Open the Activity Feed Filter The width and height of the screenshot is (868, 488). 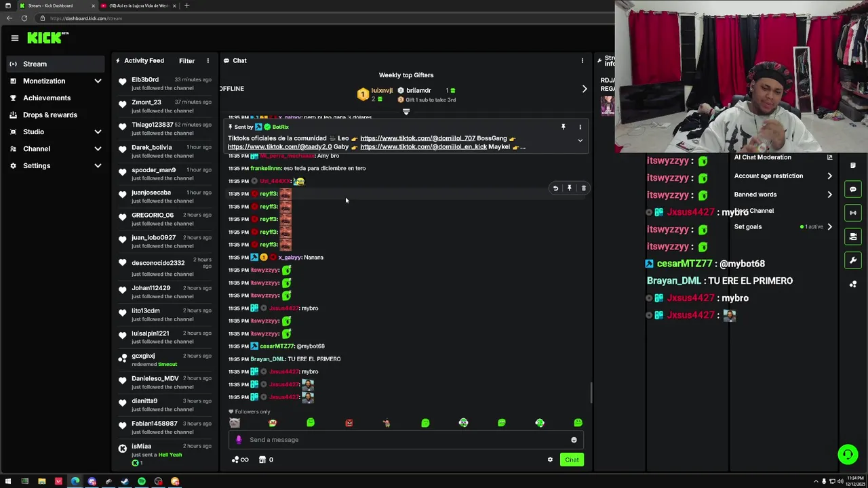[186, 61]
